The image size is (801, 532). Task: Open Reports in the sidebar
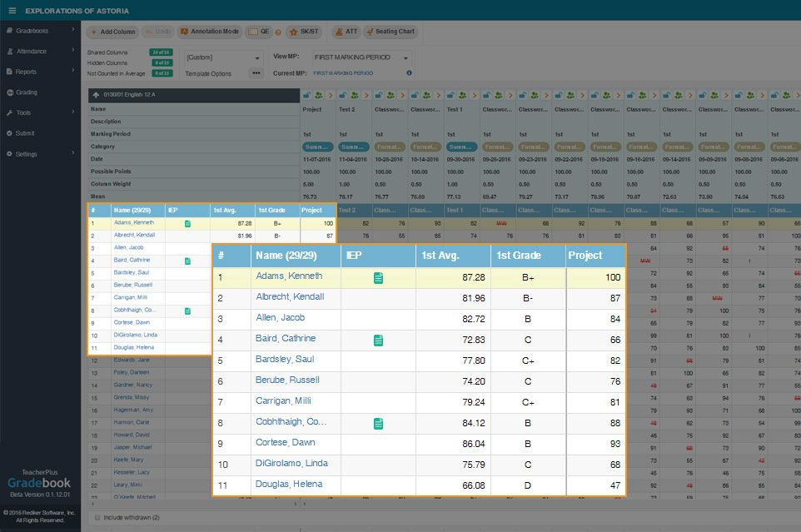coord(26,72)
